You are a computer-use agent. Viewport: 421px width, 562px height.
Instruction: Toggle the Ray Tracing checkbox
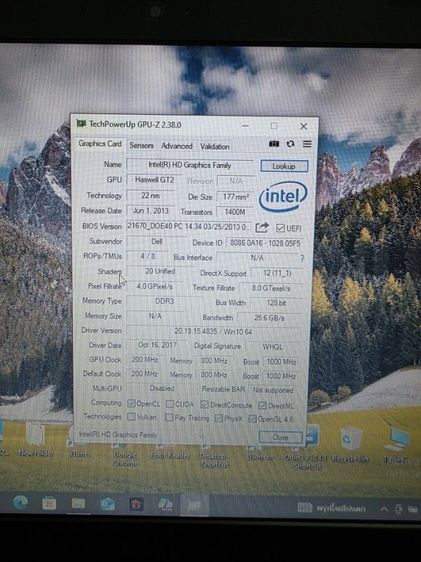coord(169,417)
